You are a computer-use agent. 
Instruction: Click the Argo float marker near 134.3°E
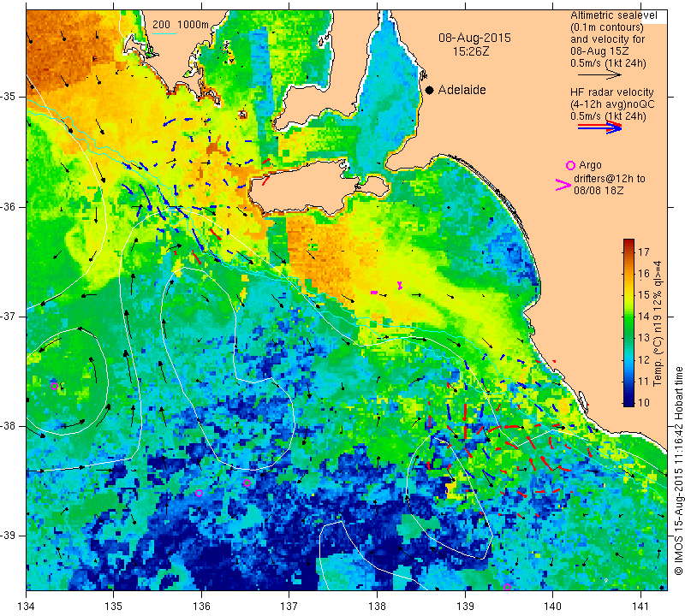[54, 386]
